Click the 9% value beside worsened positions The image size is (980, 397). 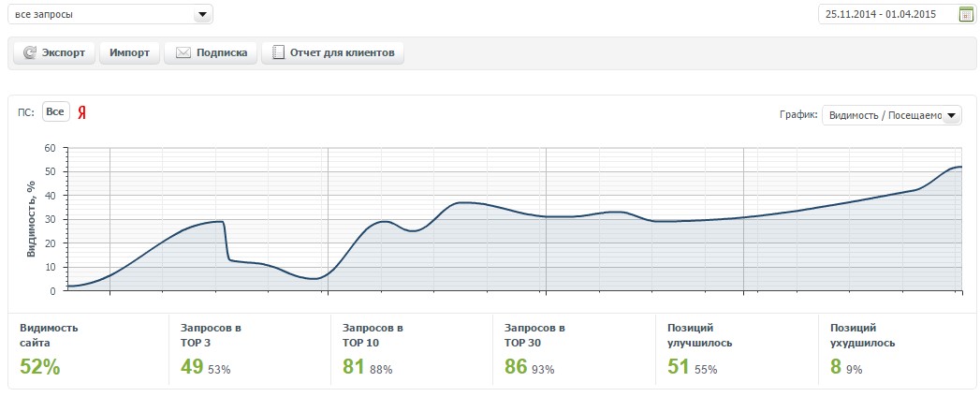pos(855,370)
